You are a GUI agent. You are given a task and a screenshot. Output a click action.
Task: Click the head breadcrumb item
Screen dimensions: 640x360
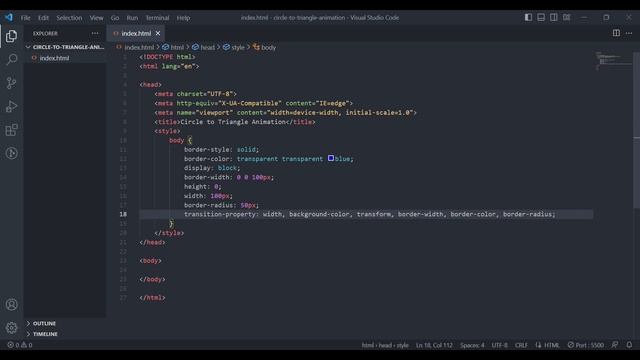tap(203, 47)
